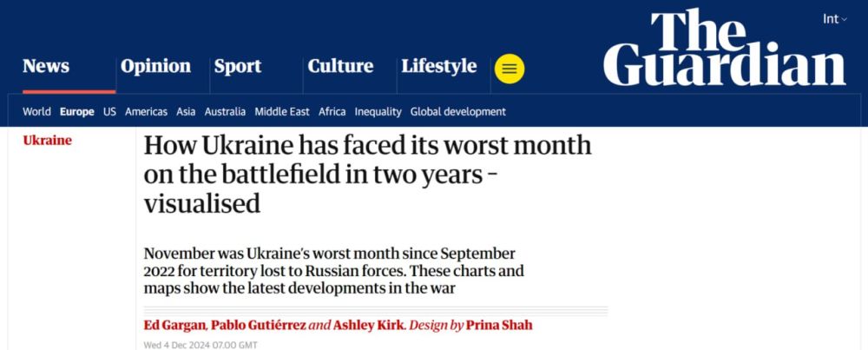Select Europe in the subnavigation

[x=77, y=111]
